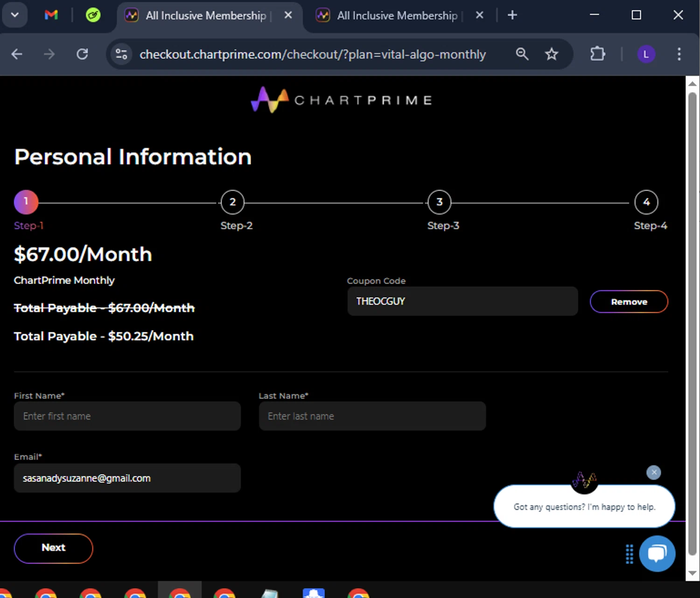Click the 'ChartPrime Monthly' plan text
The image size is (700, 598).
coord(64,280)
